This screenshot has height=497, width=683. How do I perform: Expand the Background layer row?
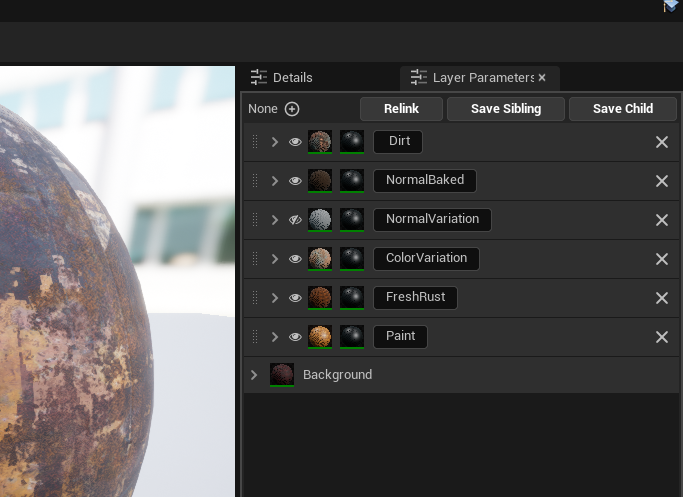point(254,375)
